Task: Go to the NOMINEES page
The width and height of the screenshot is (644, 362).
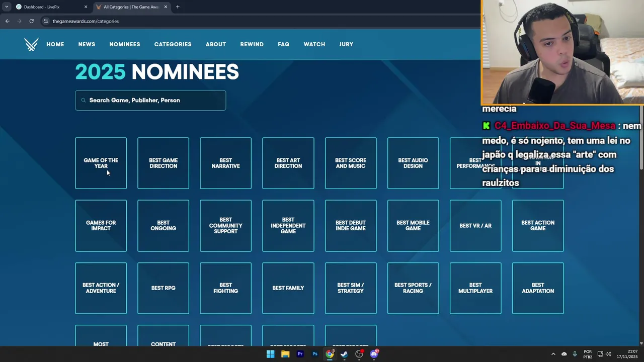Action: (x=125, y=44)
